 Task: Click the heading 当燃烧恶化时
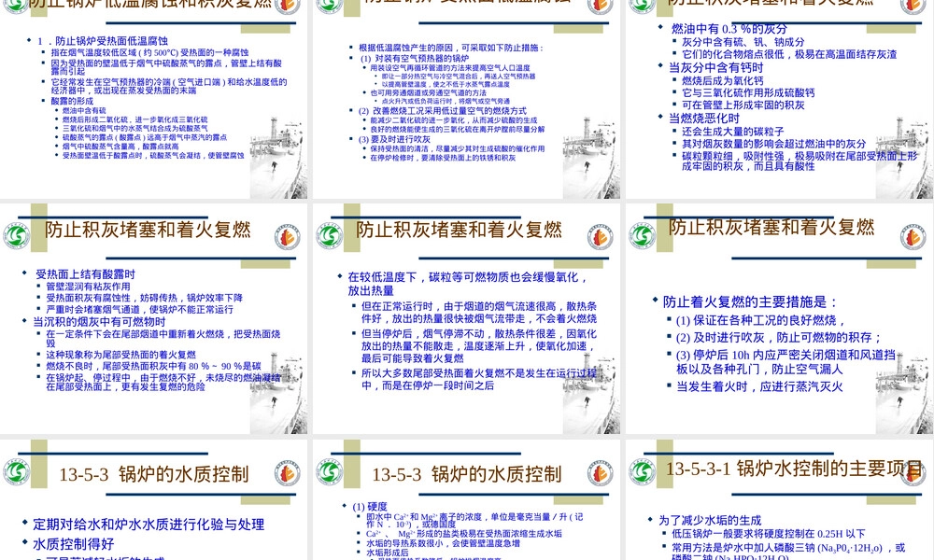pos(704,118)
